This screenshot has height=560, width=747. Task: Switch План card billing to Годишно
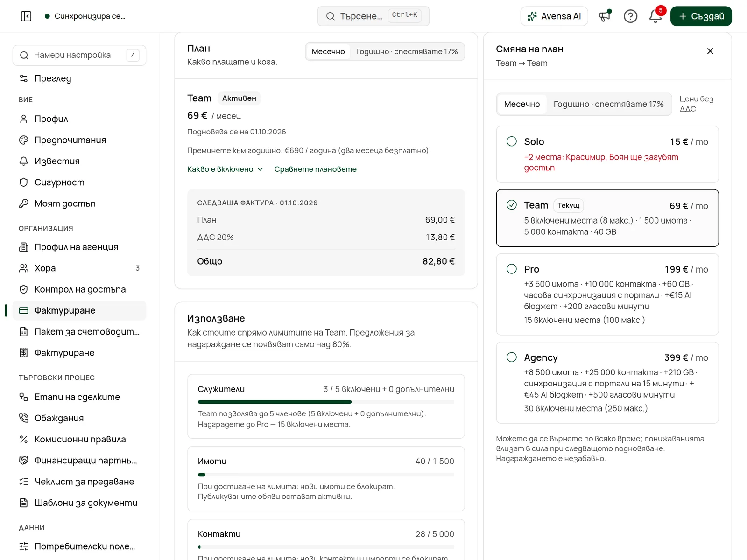(x=407, y=52)
